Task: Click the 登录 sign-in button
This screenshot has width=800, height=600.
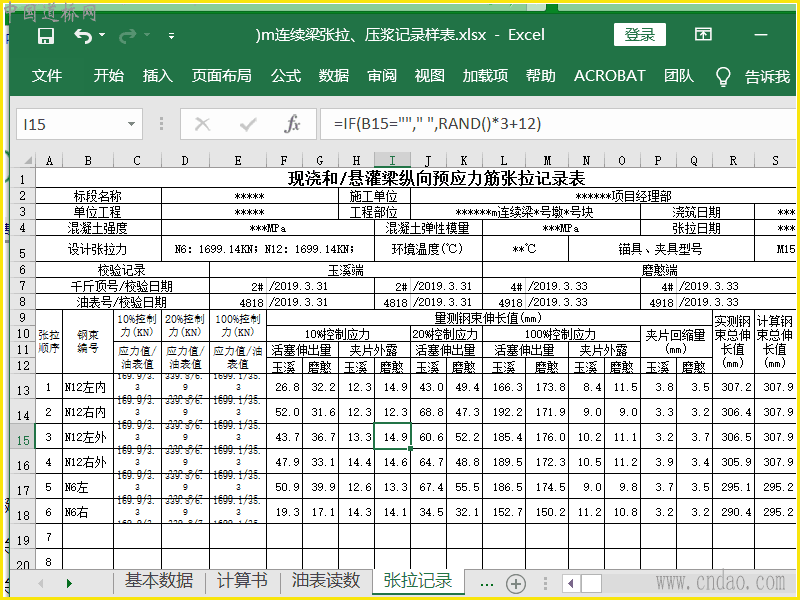Action: click(x=640, y=35)
